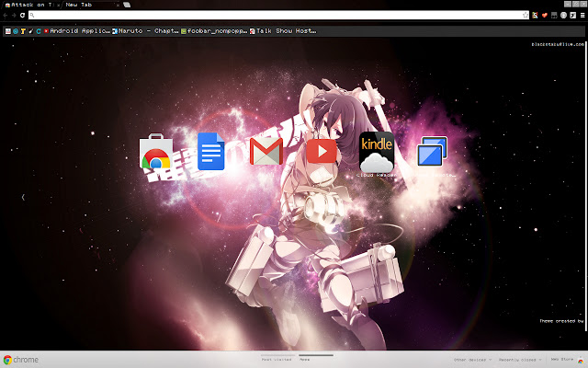This screenshot has height=368, width=588.
Task: Open the Web Store link at the bottom
Action: (x=562, y=360)
